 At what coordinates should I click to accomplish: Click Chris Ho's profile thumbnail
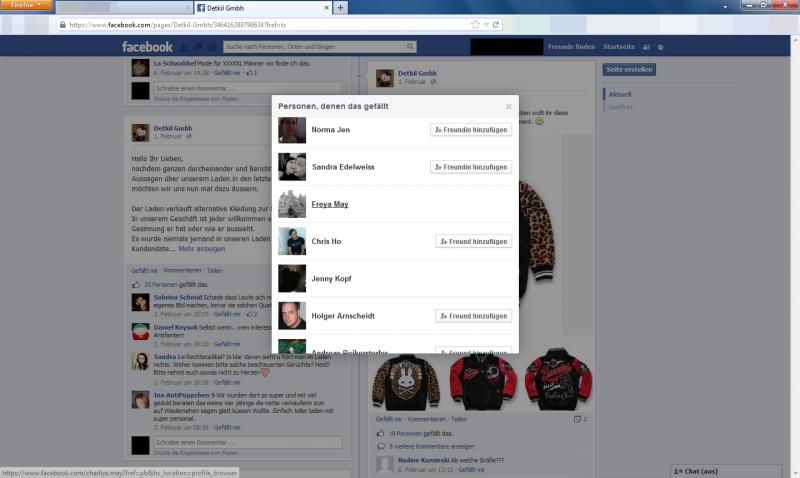[292, 242]
